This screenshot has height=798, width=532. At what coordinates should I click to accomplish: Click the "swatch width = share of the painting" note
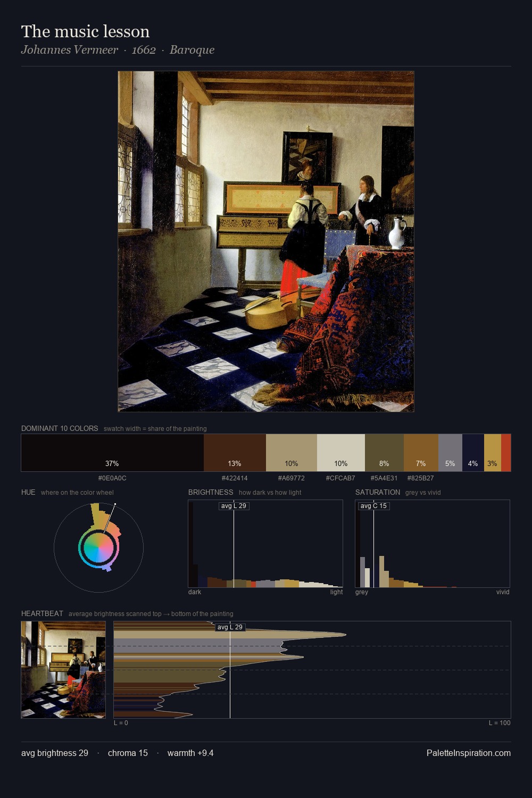(x=155, y=429)
